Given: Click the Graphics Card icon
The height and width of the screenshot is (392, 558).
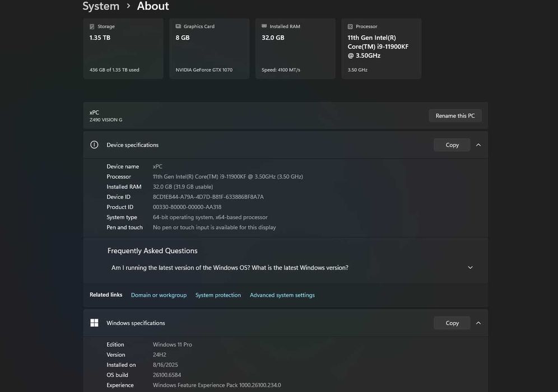Looking at the screenshot, I should click(x=178, y=26).
